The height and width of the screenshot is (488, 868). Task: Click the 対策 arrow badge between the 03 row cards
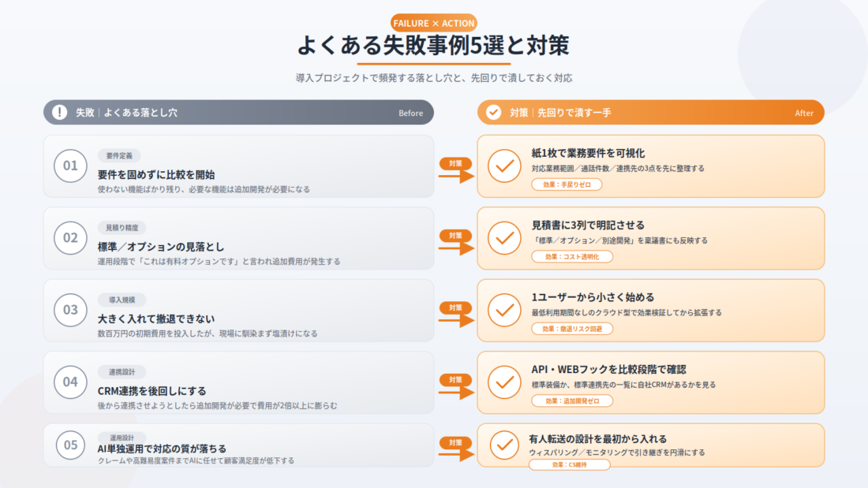coord(456,315)
